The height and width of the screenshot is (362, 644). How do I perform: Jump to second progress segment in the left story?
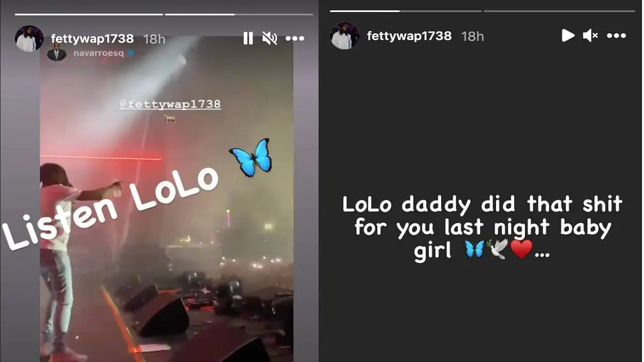(x=239, y=14)
